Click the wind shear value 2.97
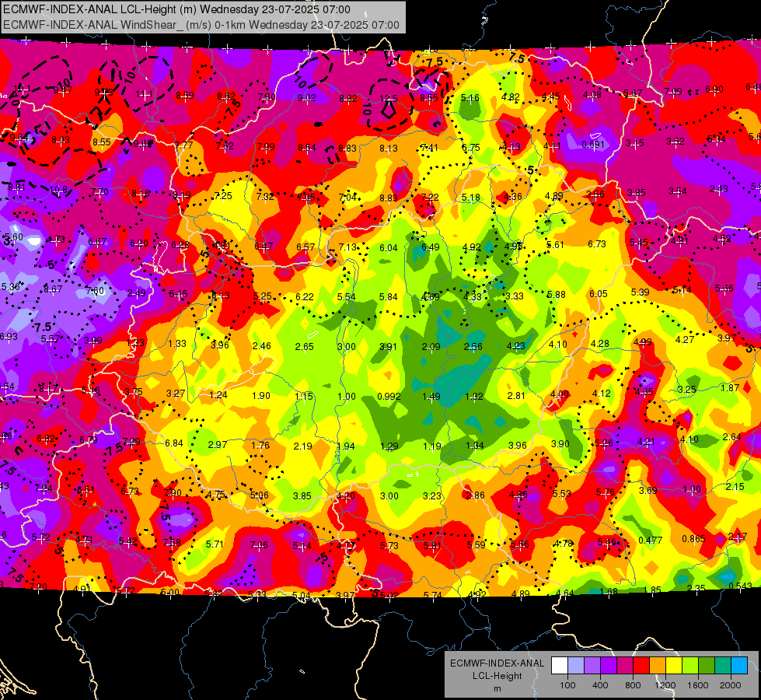 tap(217, 445)
